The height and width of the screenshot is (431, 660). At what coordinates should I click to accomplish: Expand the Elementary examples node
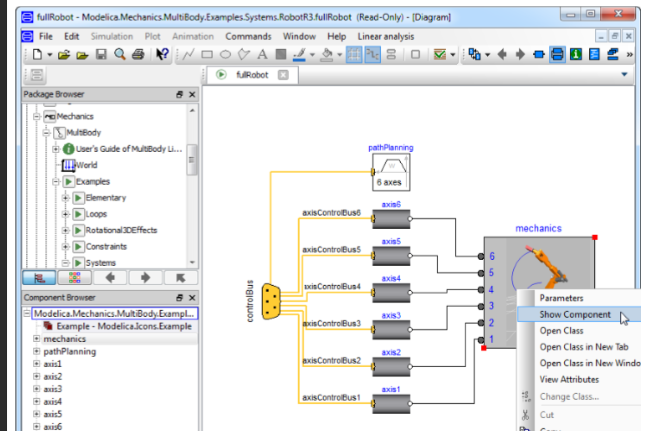point(66,198)
